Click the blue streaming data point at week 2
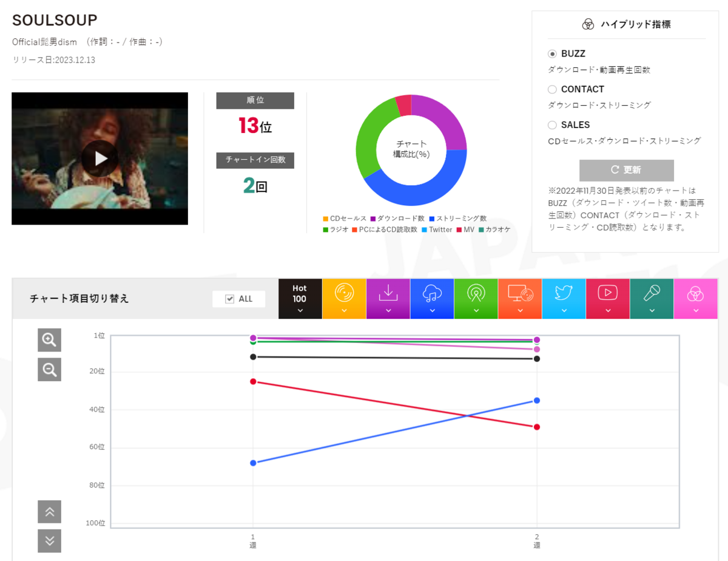Screen dimensions: 728x561 [537, 400]
